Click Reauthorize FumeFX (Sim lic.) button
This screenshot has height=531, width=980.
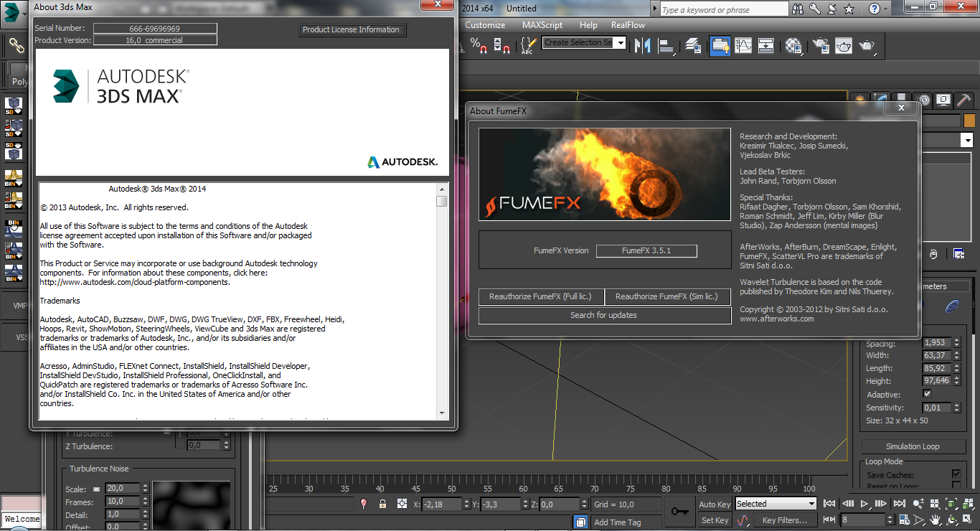[x=668, y=296]
